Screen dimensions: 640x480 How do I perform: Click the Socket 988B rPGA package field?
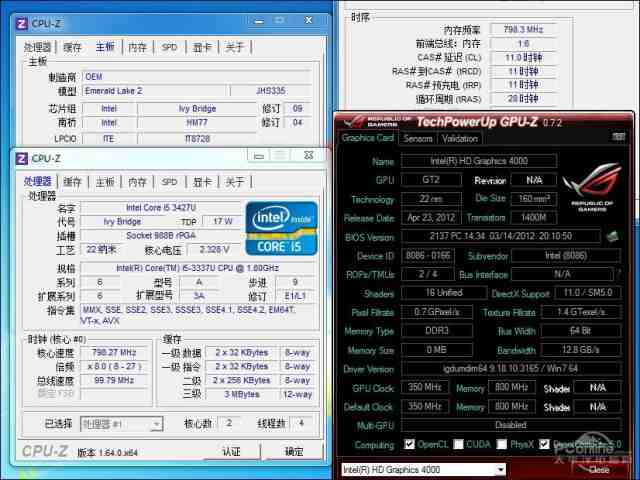pyautogui.click(x=161, y=235)
